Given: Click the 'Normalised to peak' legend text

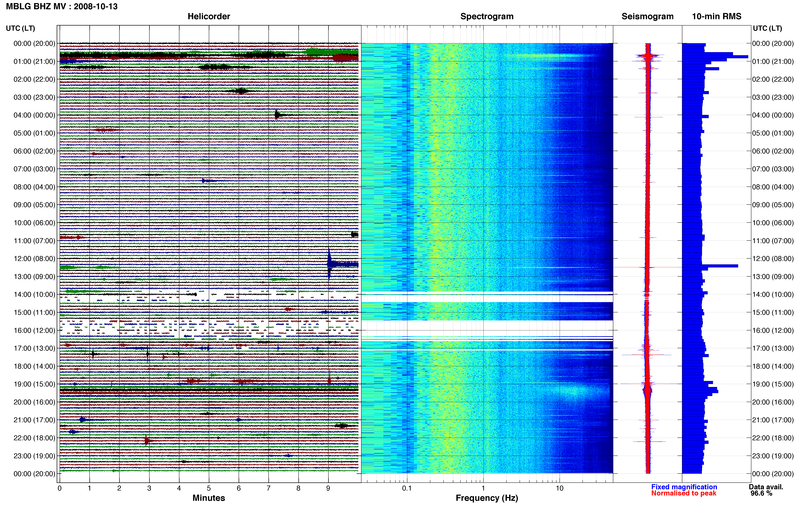Looking at the screenshot, I should [x=684, y=494].
